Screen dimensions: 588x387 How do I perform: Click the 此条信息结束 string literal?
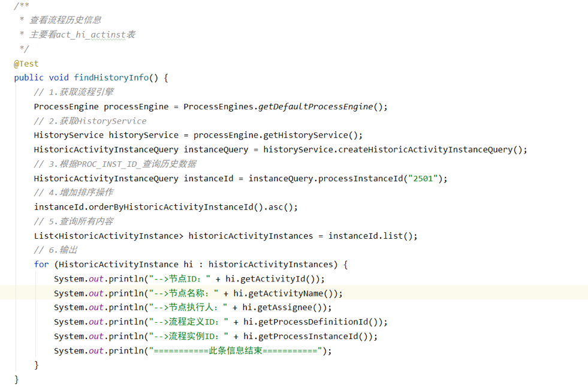coord(236,350)
